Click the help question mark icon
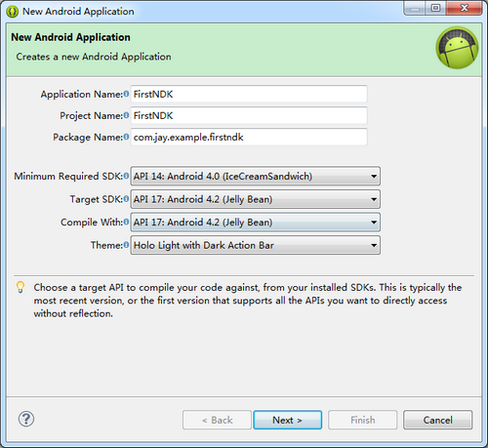The height and width of the screenshot is (448, 488). 26,419
